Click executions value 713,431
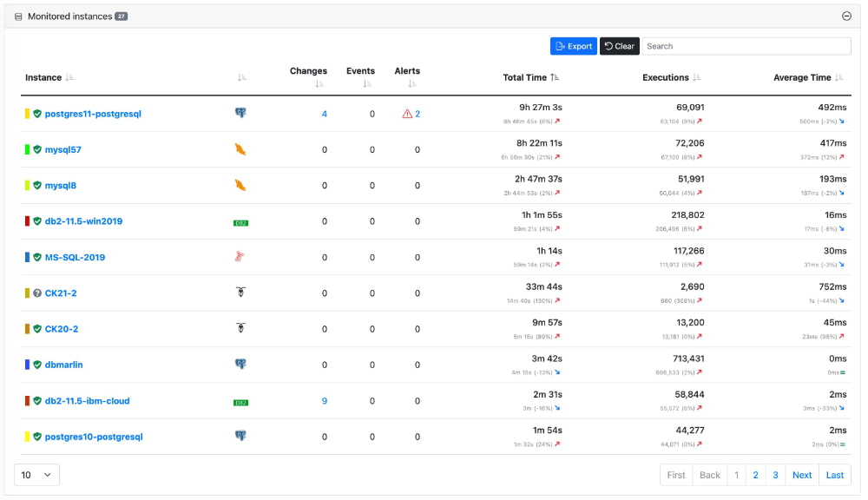868x500 pixels. point(688,359)
